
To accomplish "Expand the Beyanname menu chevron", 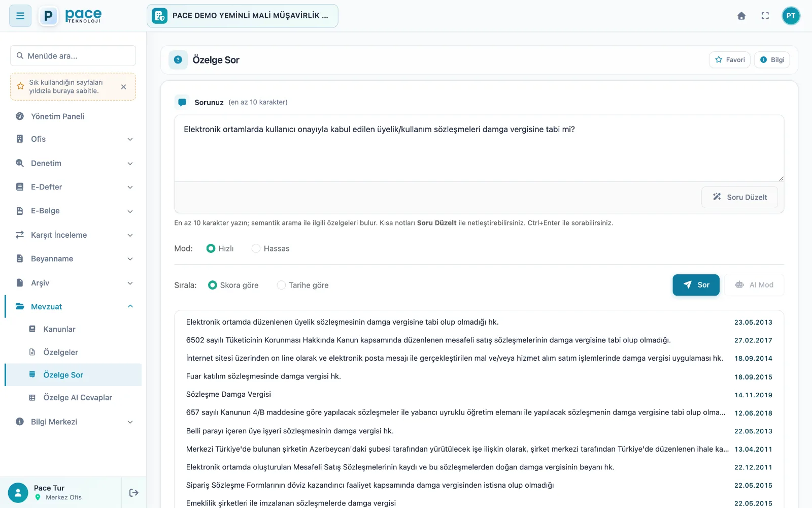I will 130,259.
